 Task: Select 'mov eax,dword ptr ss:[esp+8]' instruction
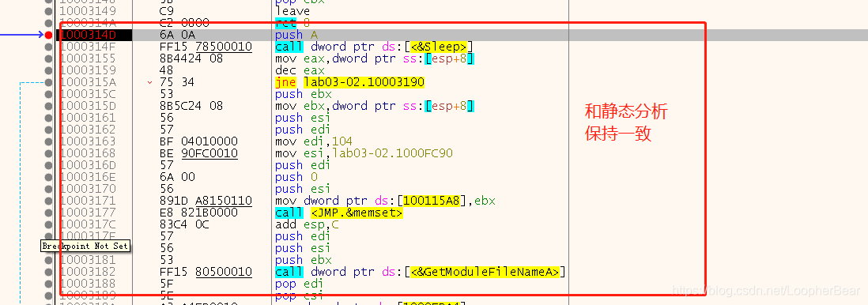[x=376, y=58]
